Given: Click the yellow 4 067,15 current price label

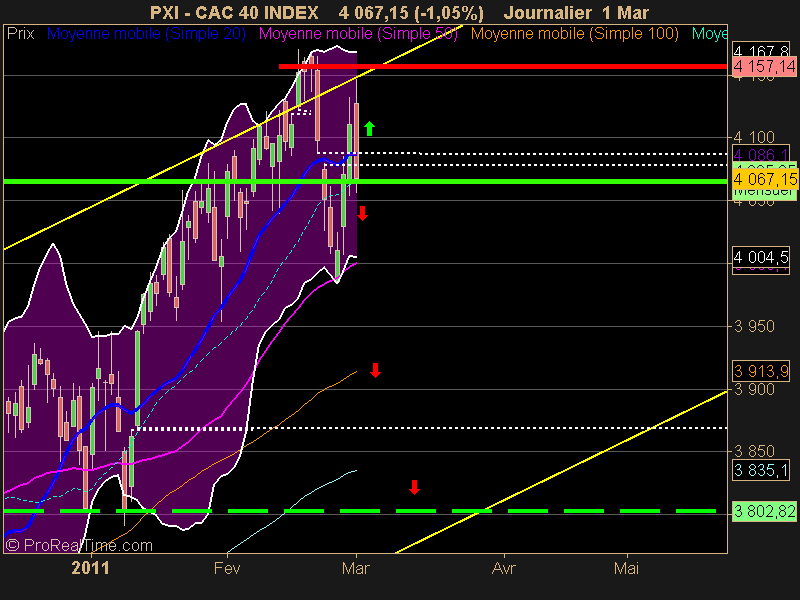Looking at the screenshot, I should click(x=765, y=179).
